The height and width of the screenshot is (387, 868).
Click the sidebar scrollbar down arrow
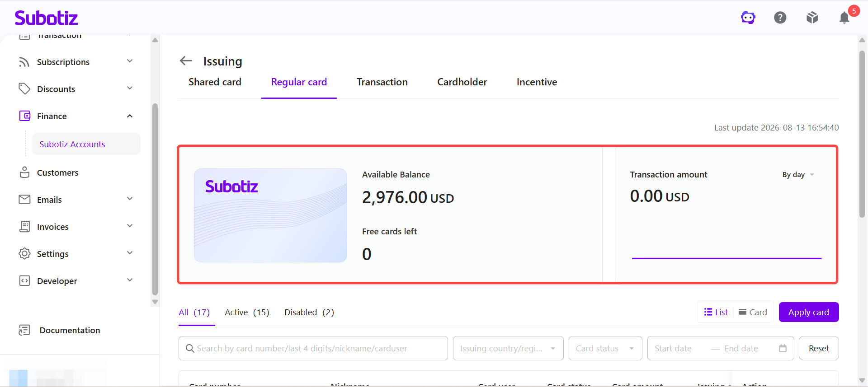pos(155,302)
